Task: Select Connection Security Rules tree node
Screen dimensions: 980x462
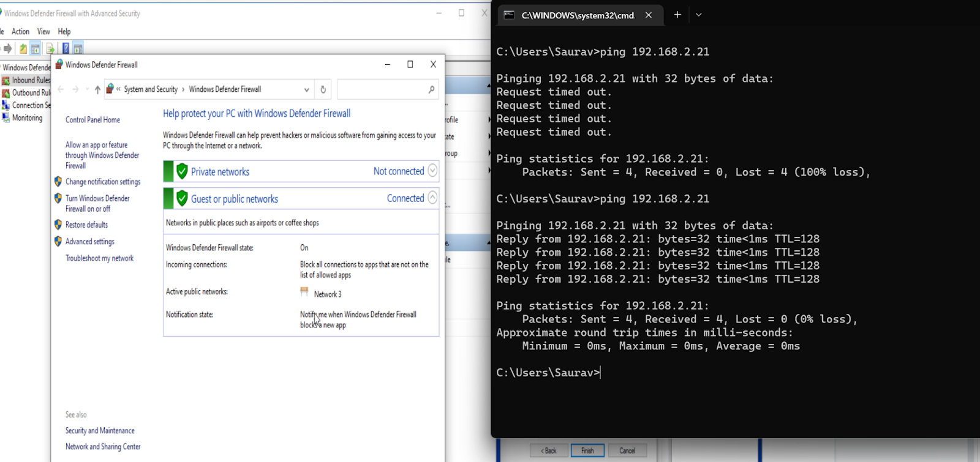Action: (31, 105)
